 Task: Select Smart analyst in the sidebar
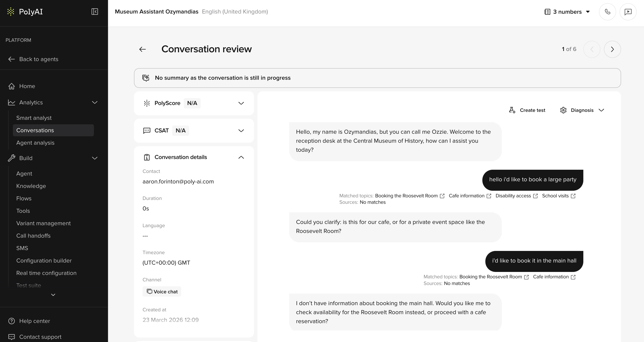point(34,118)
